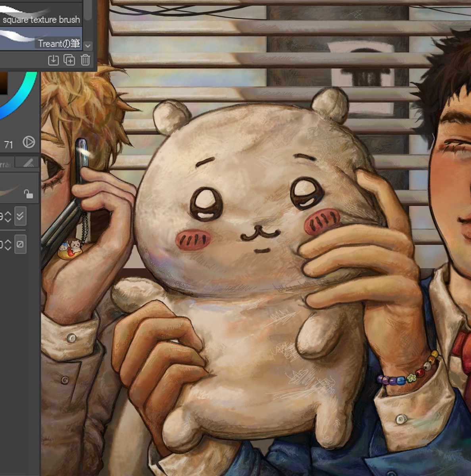Select the pen tool icon above the stroke preview
This screenshot has width=471, height=476.
[x=28, y=161]
